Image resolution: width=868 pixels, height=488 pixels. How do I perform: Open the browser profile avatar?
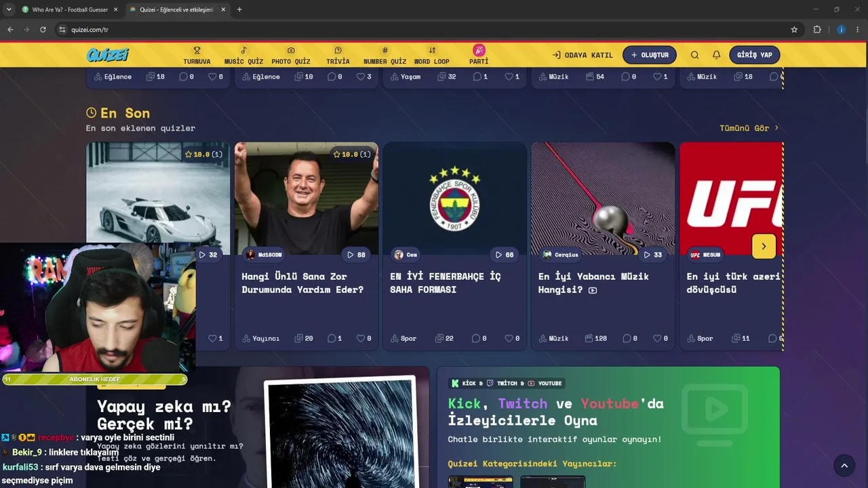841,30
